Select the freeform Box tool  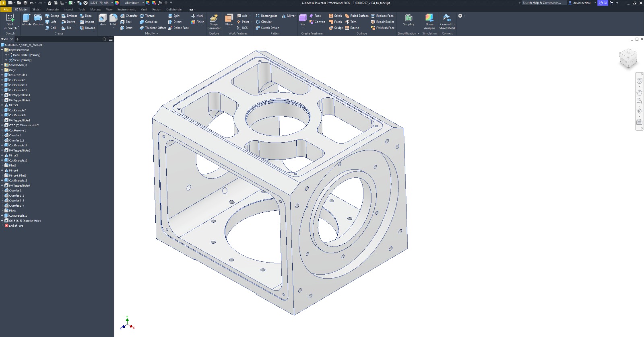coord(303,20)
